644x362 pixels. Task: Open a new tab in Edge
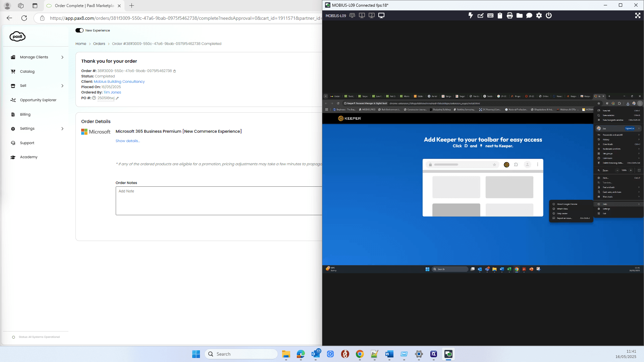[x=132, y=6]
